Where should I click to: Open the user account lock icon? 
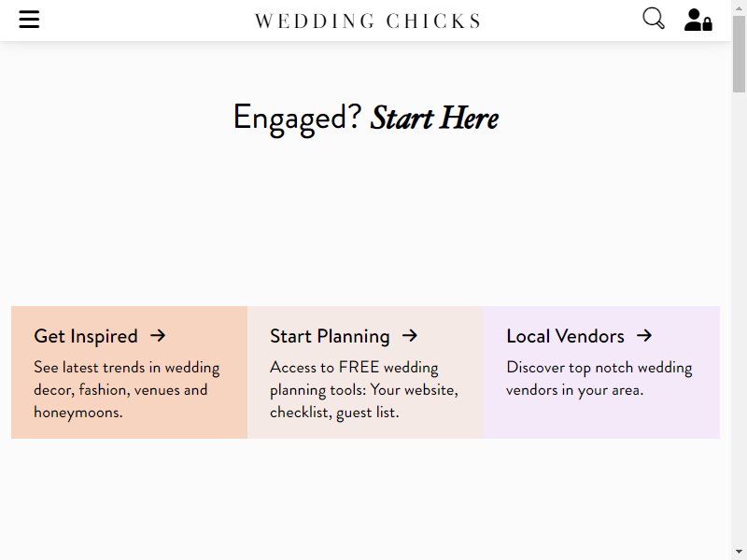[698, 20]
